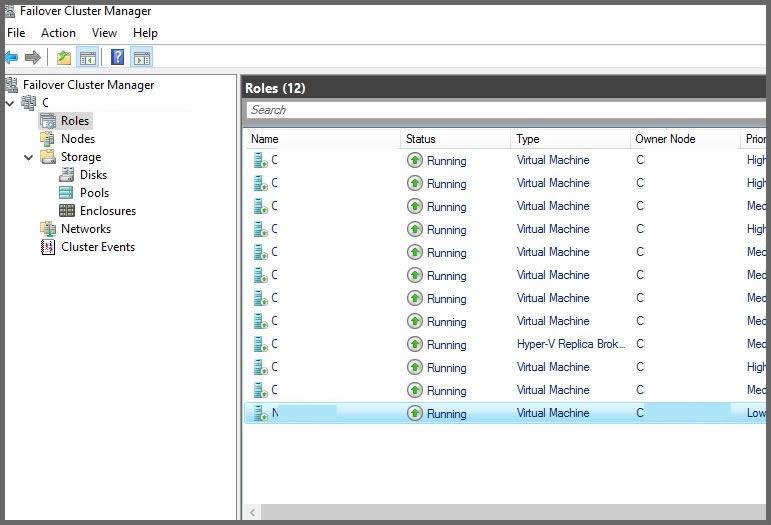771x525 pixels.
Task: Click the Hyper-V Replica Broker row's Running status icon
Action: (415, 344)
